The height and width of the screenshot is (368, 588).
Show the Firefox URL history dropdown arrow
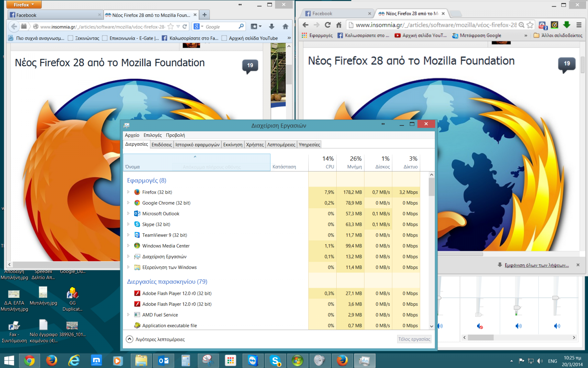pos(178,26)
